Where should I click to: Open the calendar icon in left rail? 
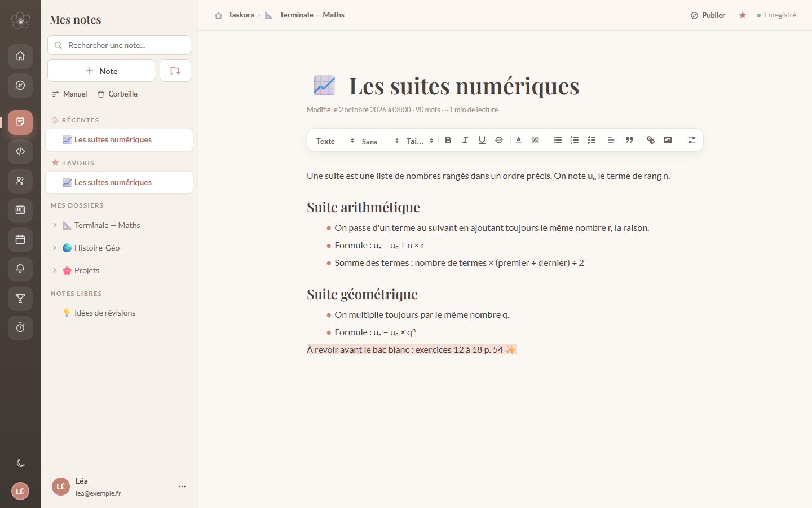[20, 239]
